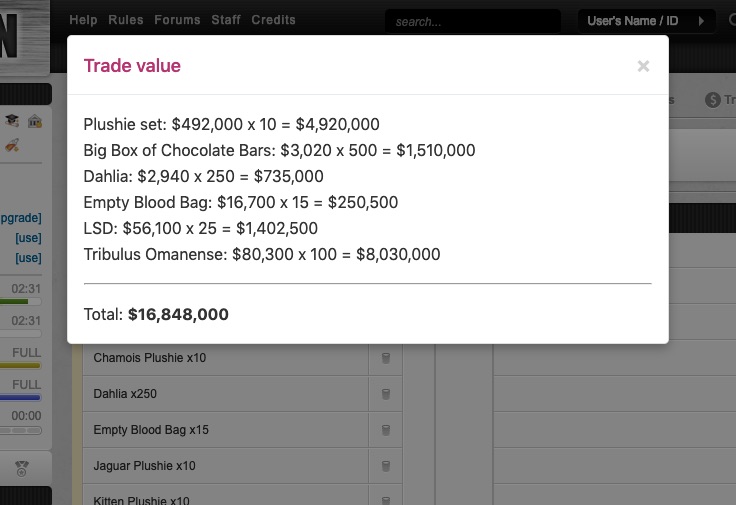The image size is (736, 505).
Task: Open the Help menu item
Action: click(84, 20)
